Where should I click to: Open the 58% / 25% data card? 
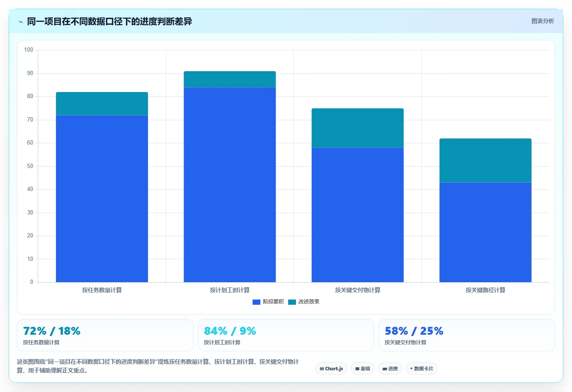[467, 335]
